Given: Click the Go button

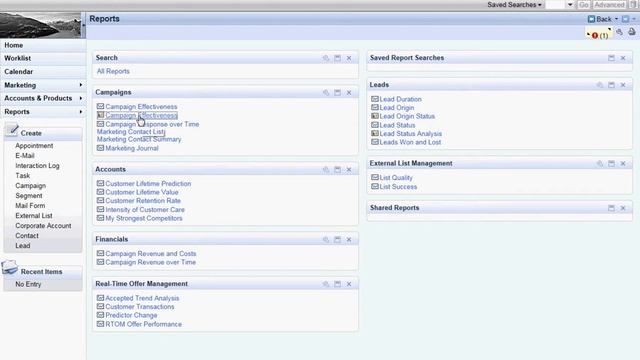Looking at the screenshot, I should [583, 5].
